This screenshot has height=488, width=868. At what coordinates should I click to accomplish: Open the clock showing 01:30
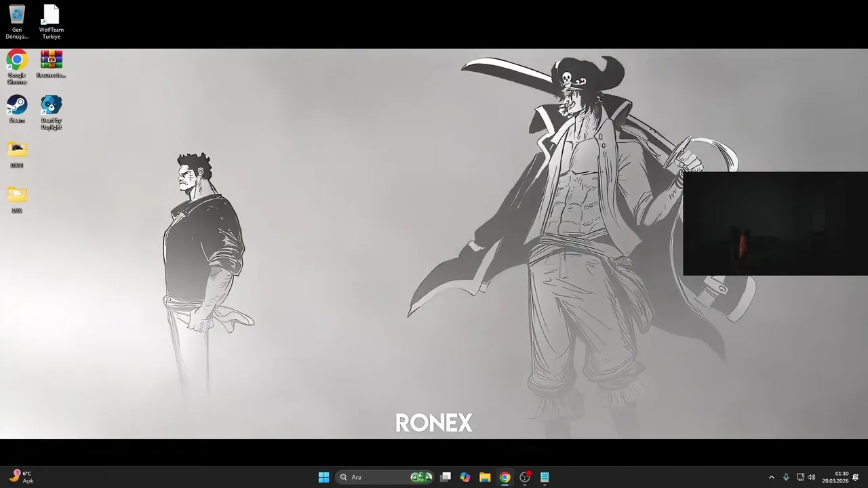coord(835,477)
